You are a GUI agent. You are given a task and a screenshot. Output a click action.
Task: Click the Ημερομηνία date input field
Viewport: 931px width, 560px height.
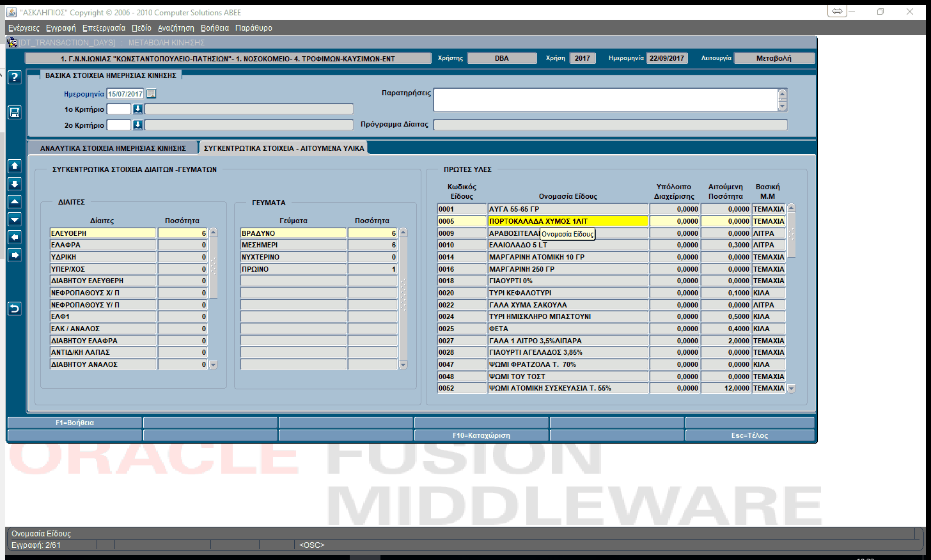125,94
